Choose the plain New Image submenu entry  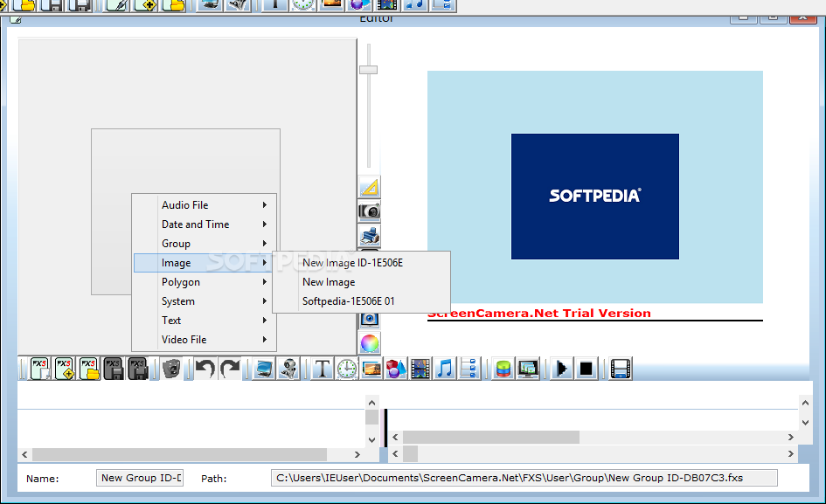[362, 282]
